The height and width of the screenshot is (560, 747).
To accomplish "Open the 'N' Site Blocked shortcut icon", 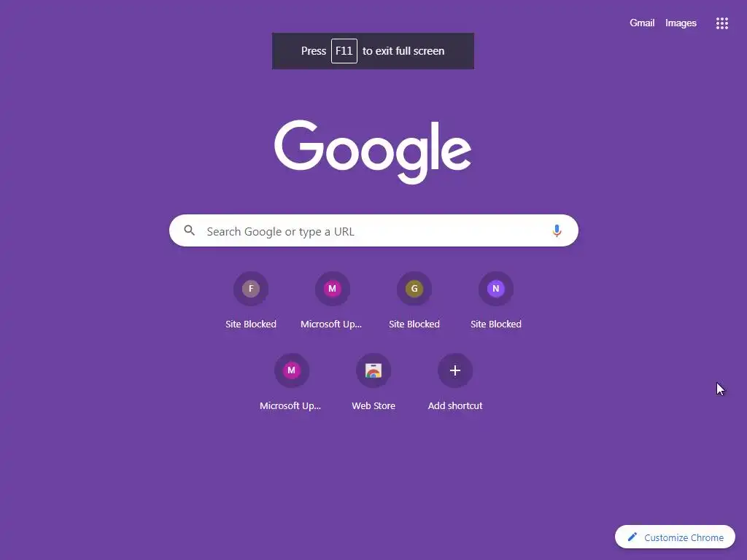I will click(495, 289).
